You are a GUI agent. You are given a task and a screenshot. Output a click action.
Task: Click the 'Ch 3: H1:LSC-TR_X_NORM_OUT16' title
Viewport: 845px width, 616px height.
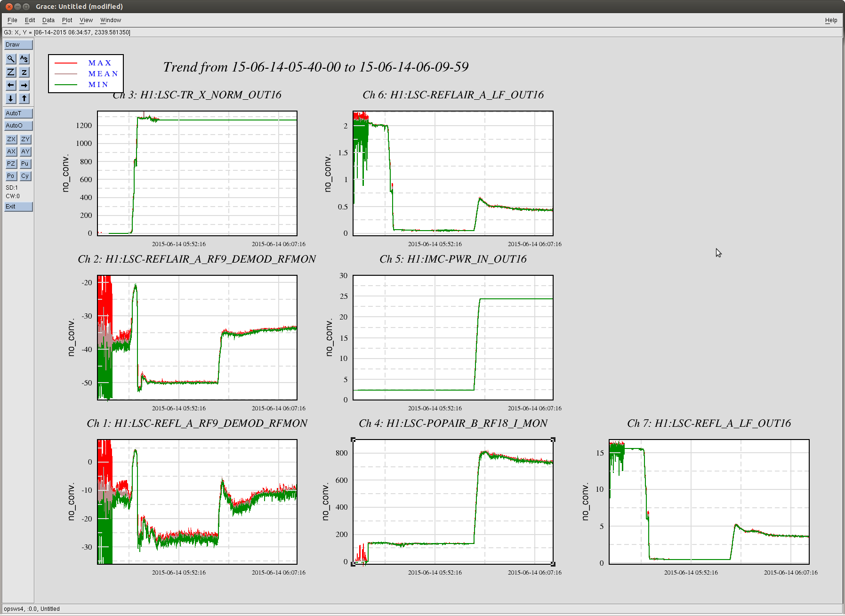(197, 95)
